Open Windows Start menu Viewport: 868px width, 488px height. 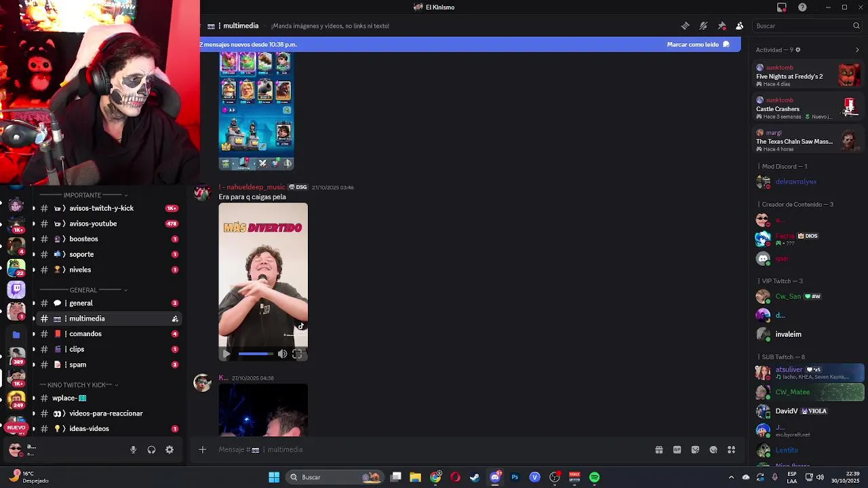pos(274,477)
